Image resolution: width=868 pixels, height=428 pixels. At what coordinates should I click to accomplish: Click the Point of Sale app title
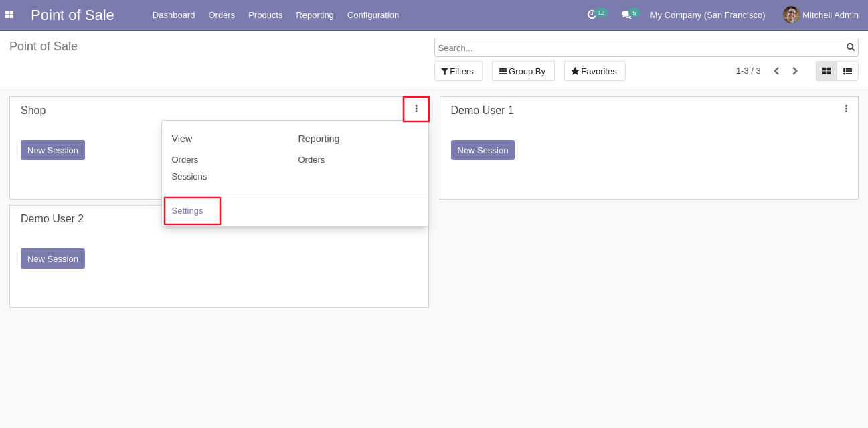pos(72,15)
